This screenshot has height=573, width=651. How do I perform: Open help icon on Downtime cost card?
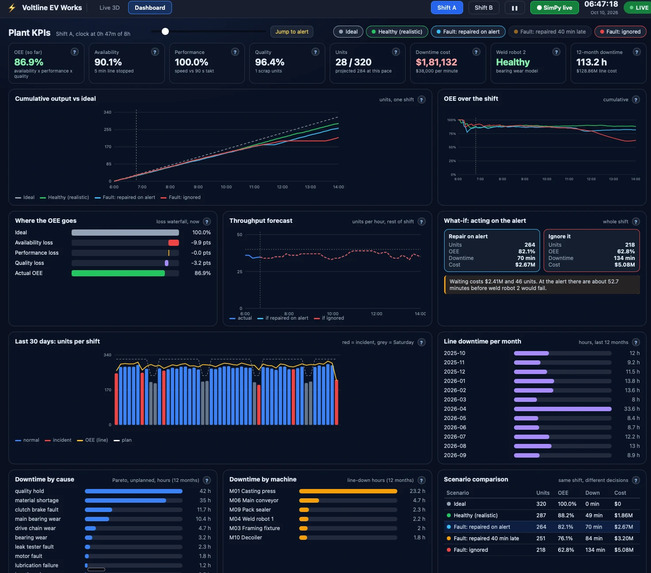(x=476, y=52)
